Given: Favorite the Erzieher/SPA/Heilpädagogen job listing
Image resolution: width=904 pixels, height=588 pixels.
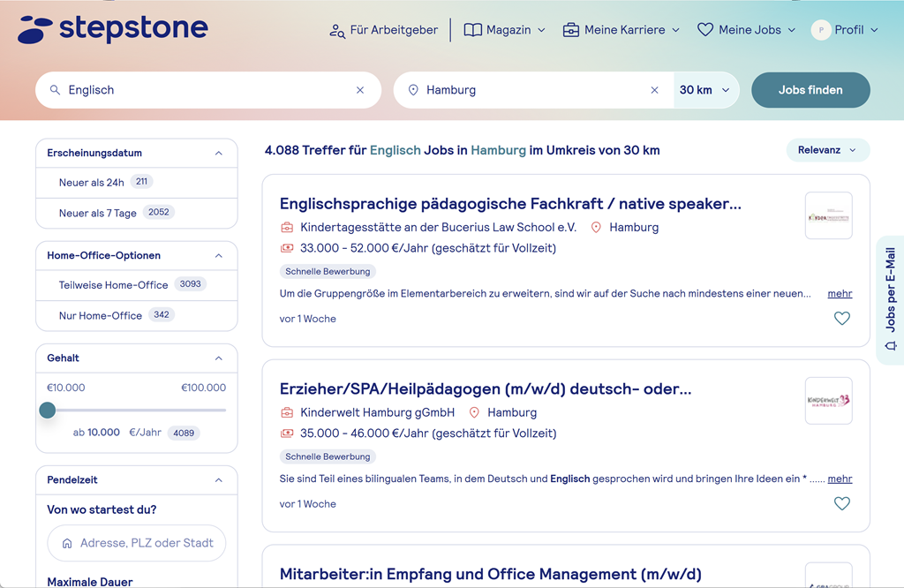Looking at the screenshot, I should tap(841, 504).
